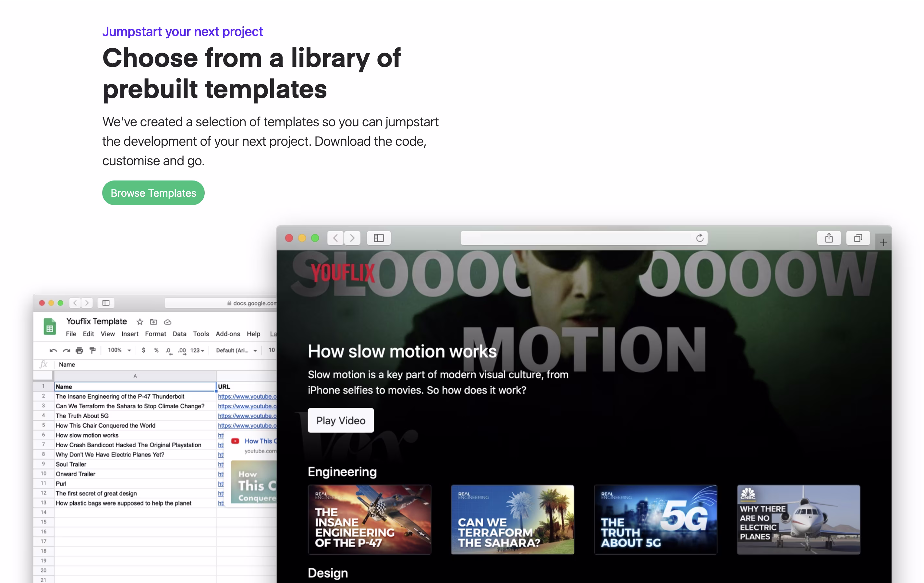Screen dimensions: 924x583
Task: Open the Edit menu in Sheets
Action: (88, 334)
